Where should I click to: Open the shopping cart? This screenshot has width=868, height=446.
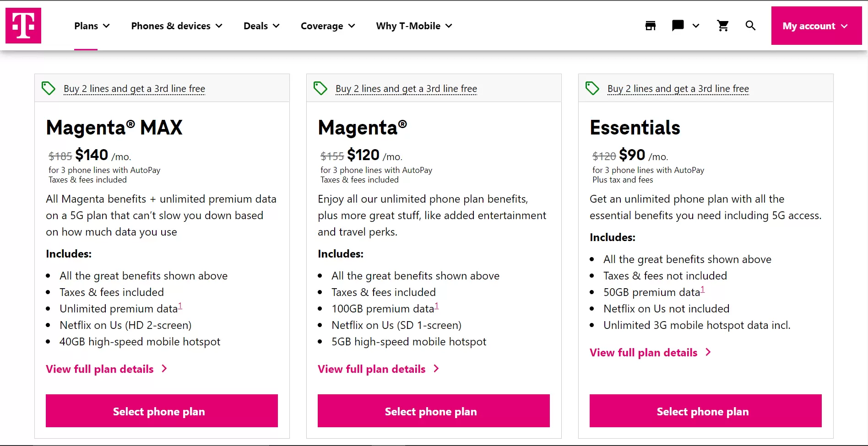coord(722,26)
